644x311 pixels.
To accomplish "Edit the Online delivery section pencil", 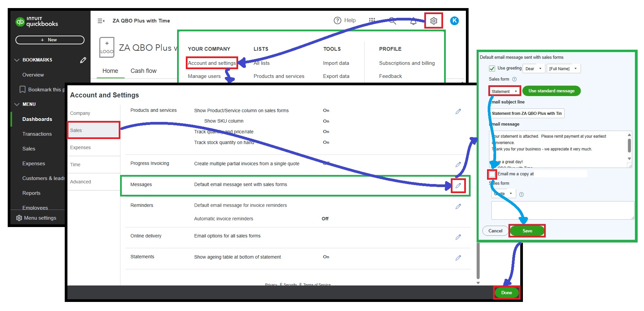I will (458, 237).
